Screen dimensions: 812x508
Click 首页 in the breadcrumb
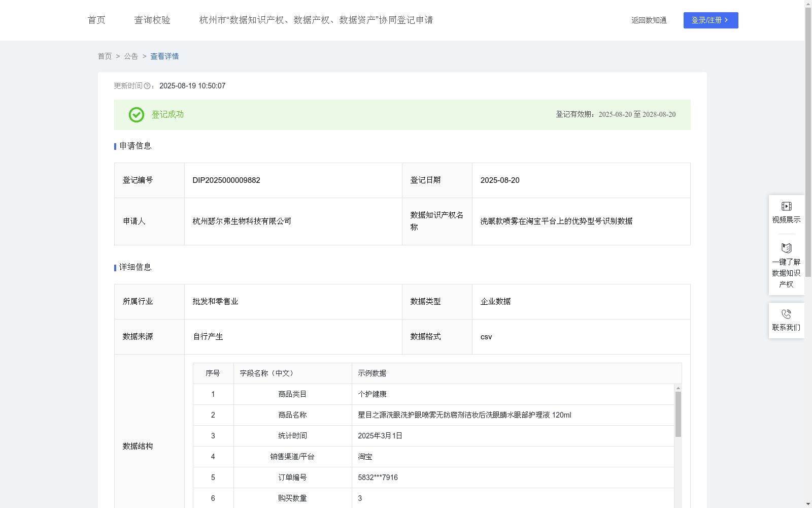tap(105, 56)
